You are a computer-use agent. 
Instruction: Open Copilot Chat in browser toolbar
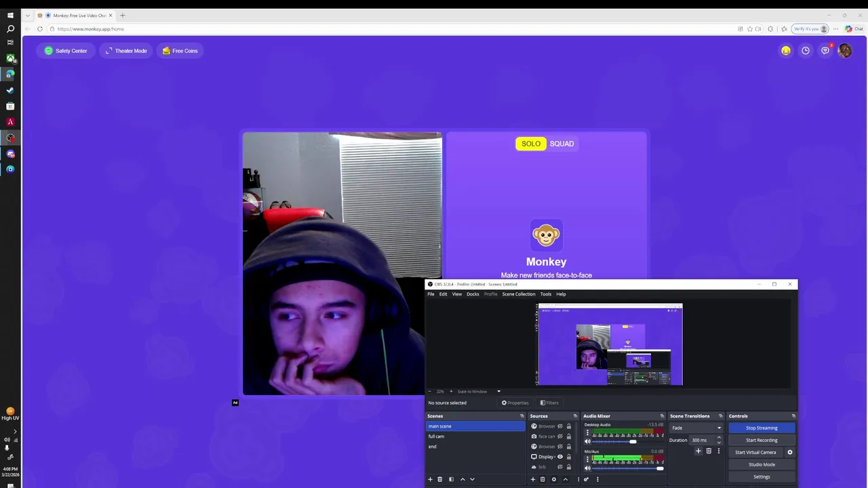point(853,29)
